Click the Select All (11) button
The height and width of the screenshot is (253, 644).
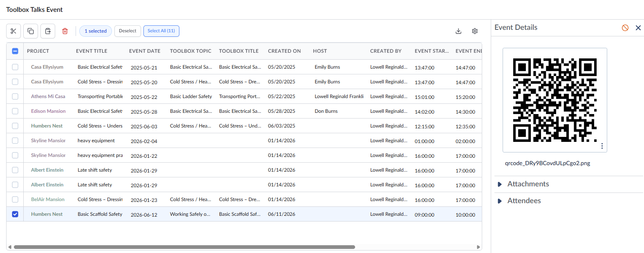click(x=161, y=31)
